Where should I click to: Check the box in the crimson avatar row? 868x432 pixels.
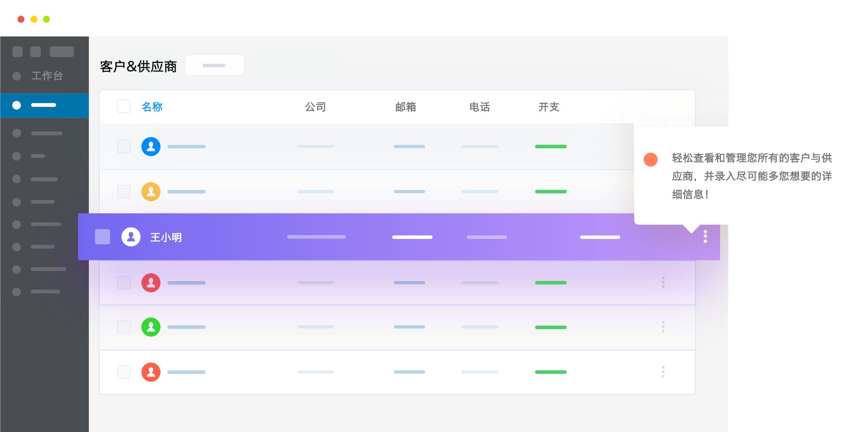[x=124, y=283]
